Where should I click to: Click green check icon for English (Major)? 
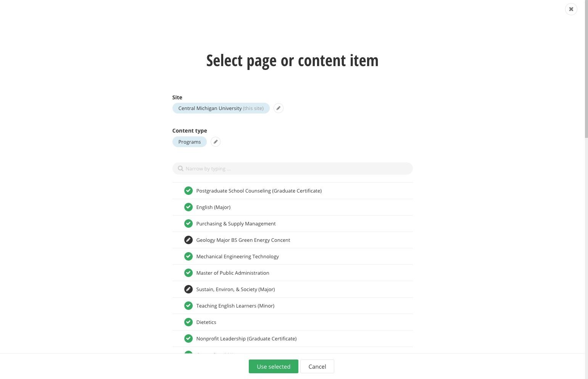(188, 207)
